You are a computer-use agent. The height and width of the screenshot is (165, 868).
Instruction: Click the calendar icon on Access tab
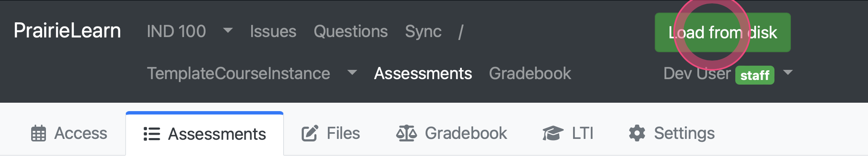click(38, 133)
